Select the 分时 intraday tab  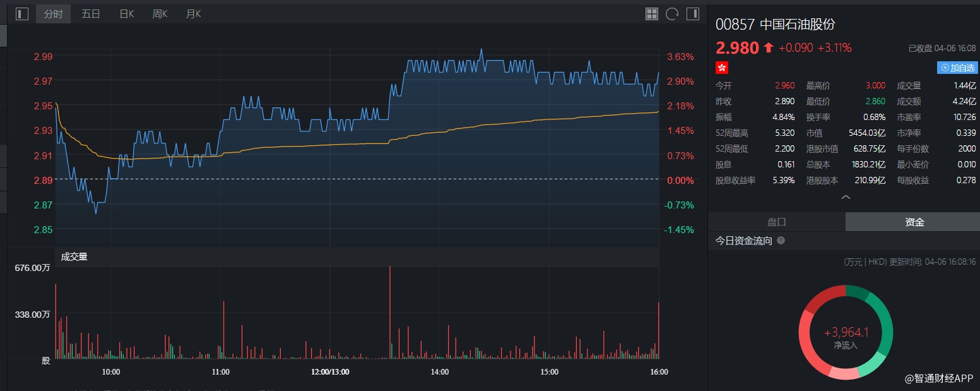click(54, 14)
